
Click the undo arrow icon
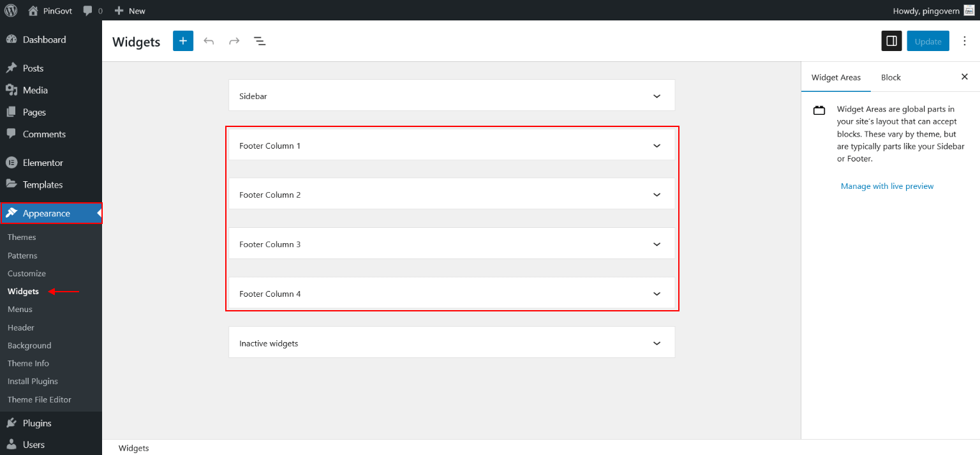point(209,41)
